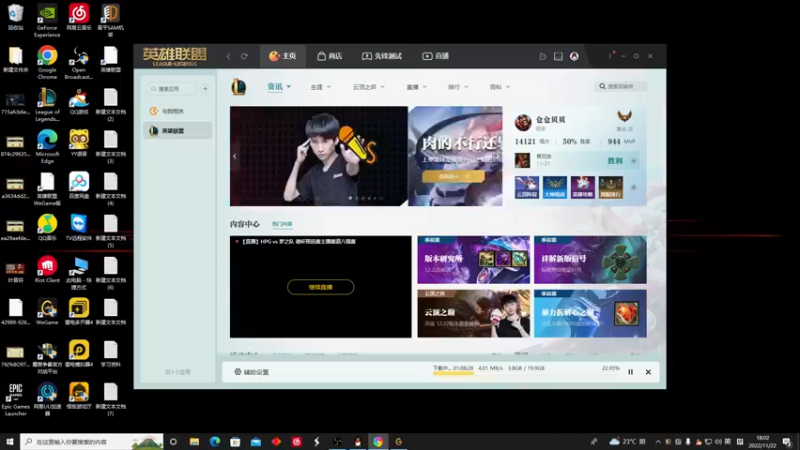
Task: Edit shortcut tiles with the pencil icon
Action: (x=634, y=187)
